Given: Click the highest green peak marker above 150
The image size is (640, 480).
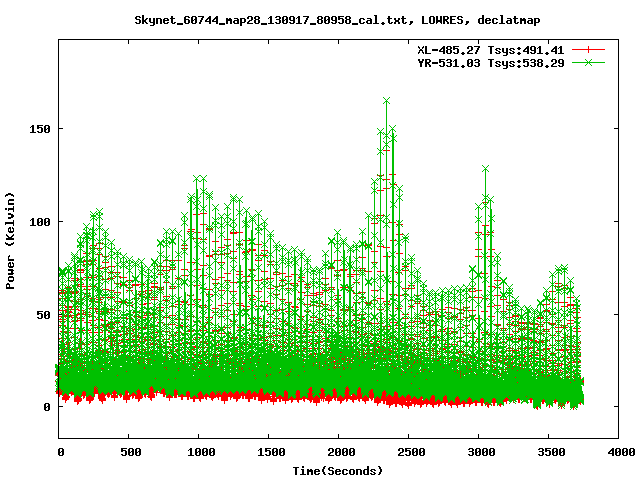Looking at the screenshot, I should pos(387,100).
